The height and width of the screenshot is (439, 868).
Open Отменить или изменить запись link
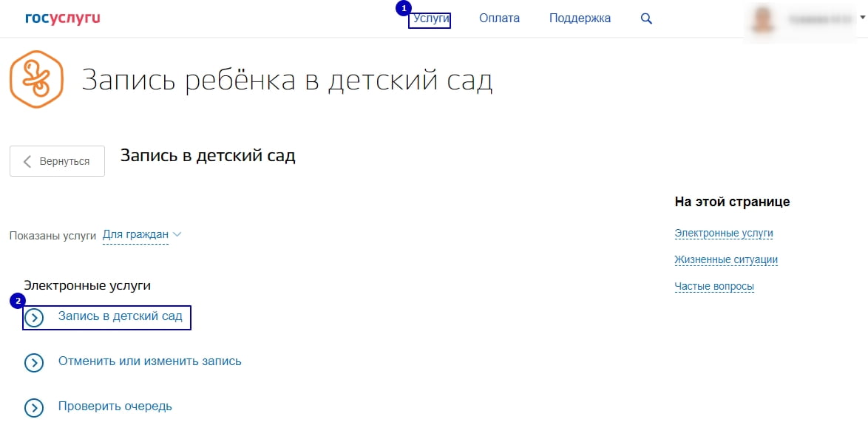(x=149, y=361)
